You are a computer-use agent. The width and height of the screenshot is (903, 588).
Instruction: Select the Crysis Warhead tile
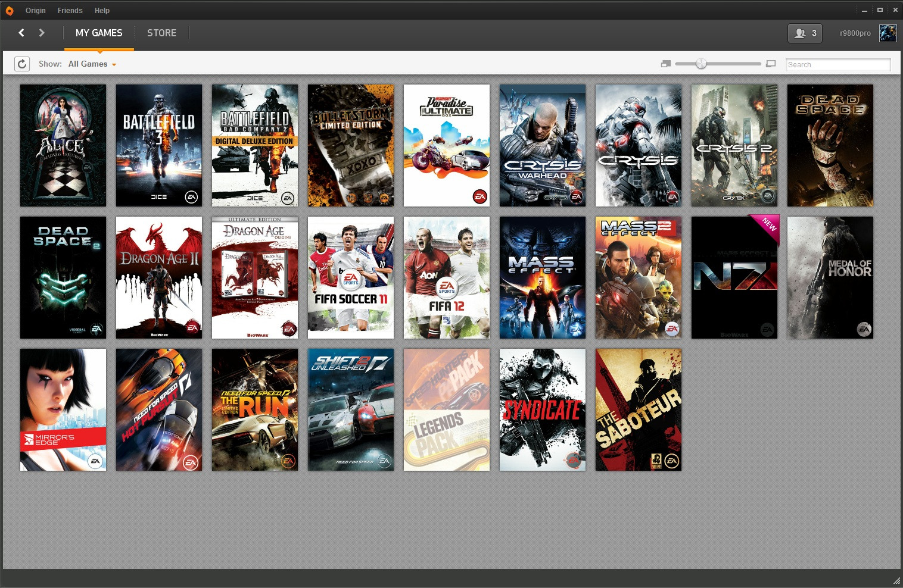click(543, 145)
